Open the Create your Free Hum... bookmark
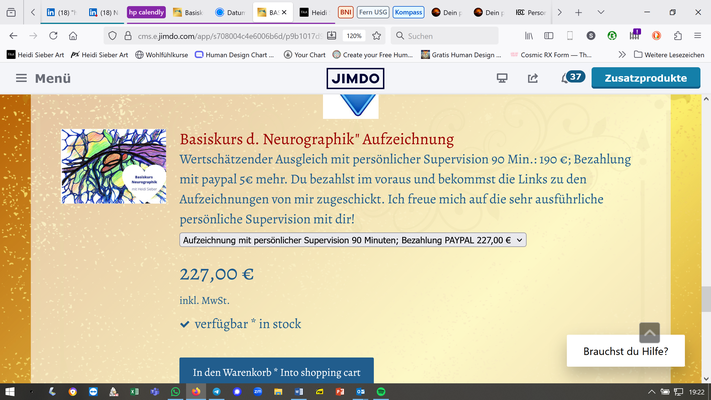This screenshot has height=400, width=711. pos(373,54)
